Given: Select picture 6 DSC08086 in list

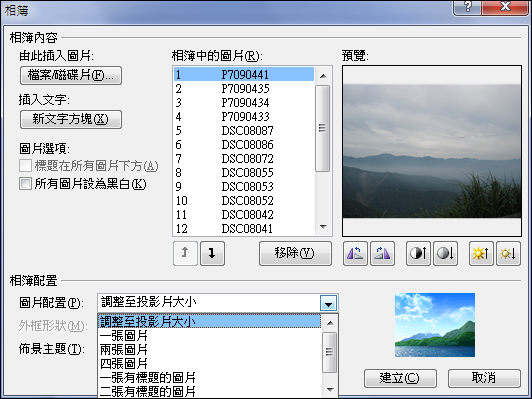Looking at the screenshot, I should (244, 145).
